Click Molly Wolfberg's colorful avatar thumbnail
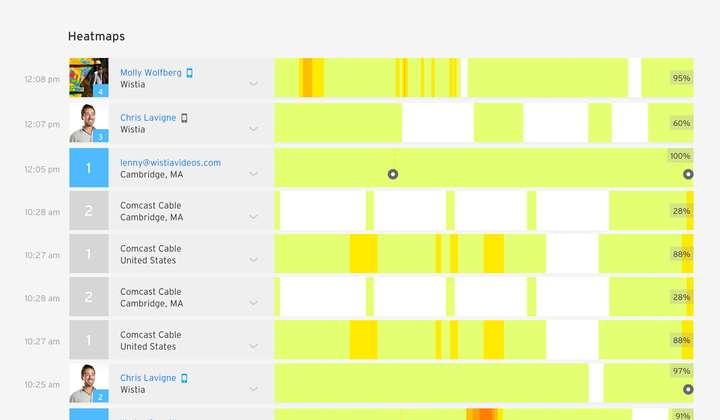720x420 pixels. pos(88,78)
